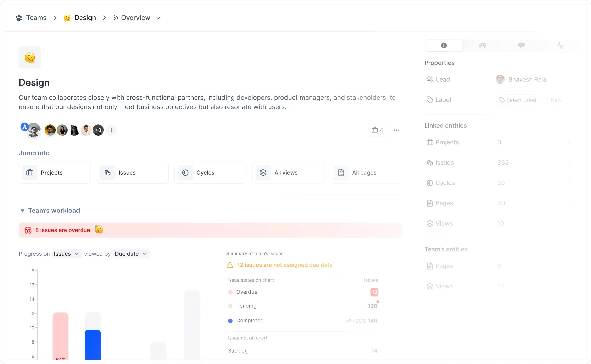Open the info tab icon in sidebar
Image resolution: width=591 pixels, height=364 pixels.
click(x=443, y=45)
